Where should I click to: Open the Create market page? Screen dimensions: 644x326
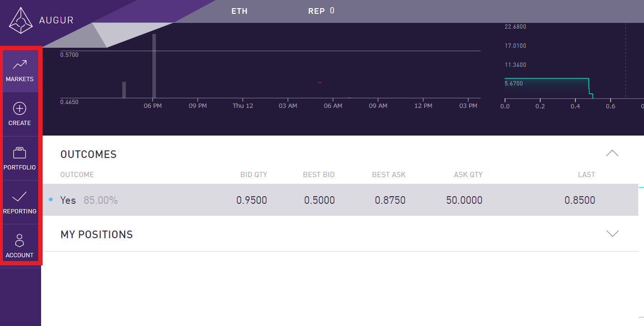[20, 114]
